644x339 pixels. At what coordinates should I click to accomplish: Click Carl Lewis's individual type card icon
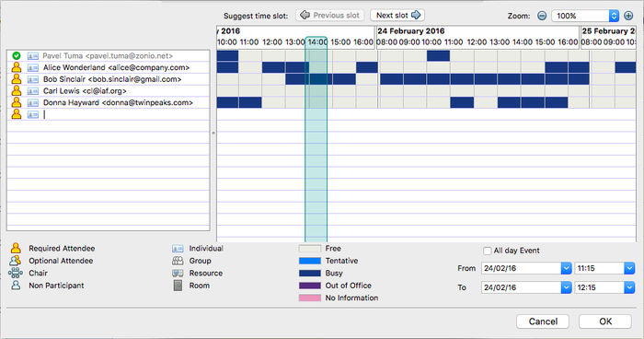[33, 91]
